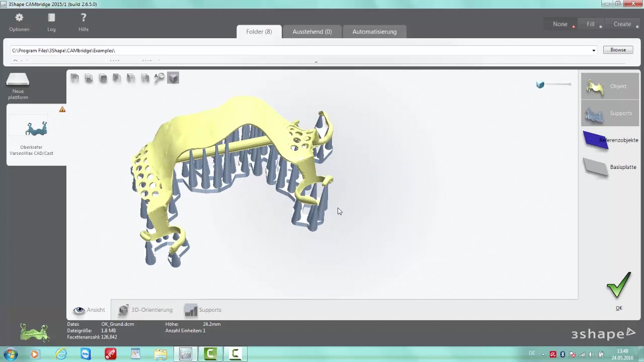644x362 pixels.
Task: Open the volume control in the system tray
Action: coord(591,354)
